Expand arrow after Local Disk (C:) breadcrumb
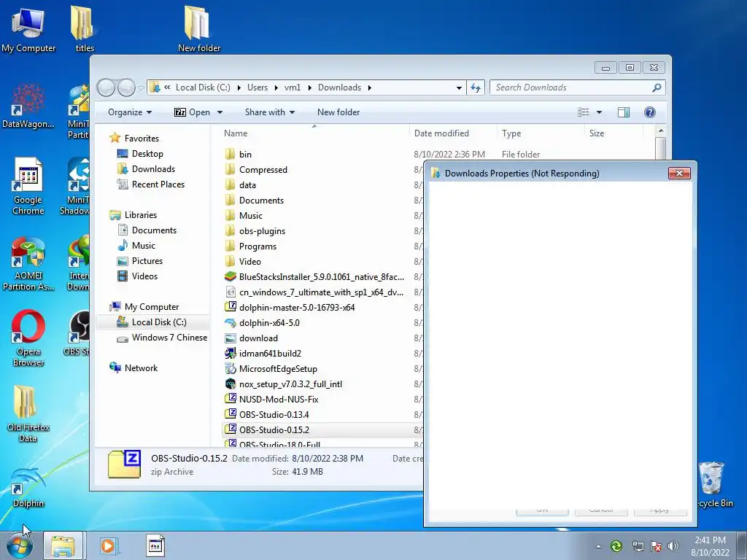Viewport: 747px width, 560px height. coord(238,87)
